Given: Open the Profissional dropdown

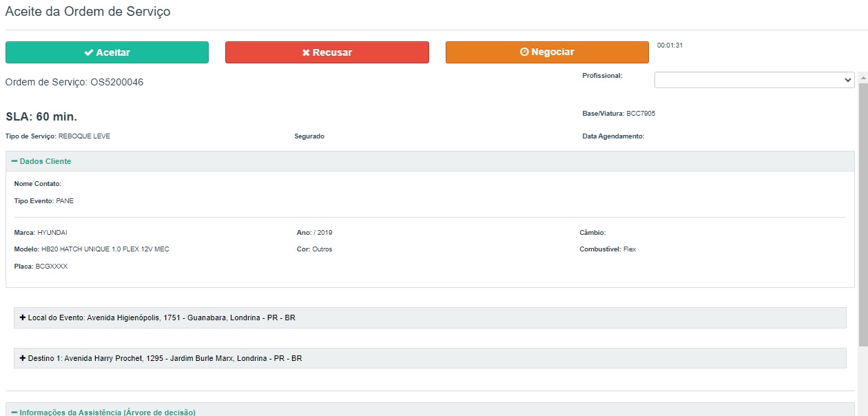Looking at the screenshot, I should tap(754, 80).
